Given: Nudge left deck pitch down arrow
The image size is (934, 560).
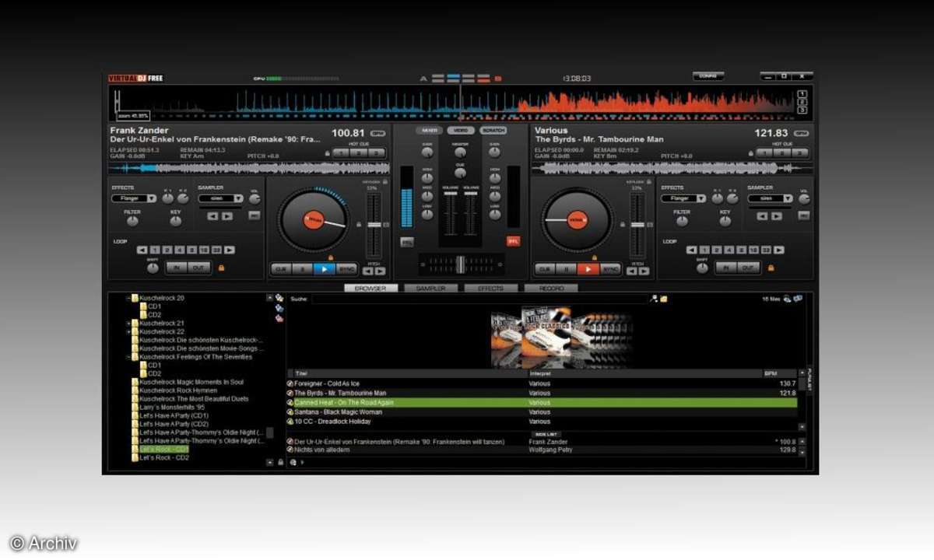Looking at the screenshot, I should click(x=369, y=271).
